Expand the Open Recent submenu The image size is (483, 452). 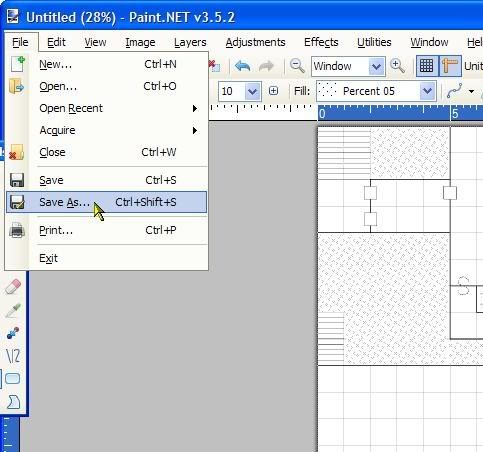(107, 108)
